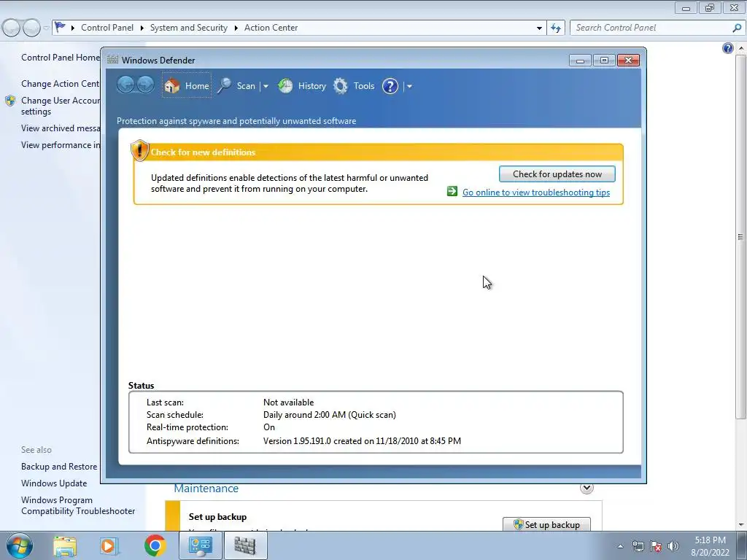Focus the Search Control Panel field
The height and width of the screenshot is (560, 747).
pos(651,28)
